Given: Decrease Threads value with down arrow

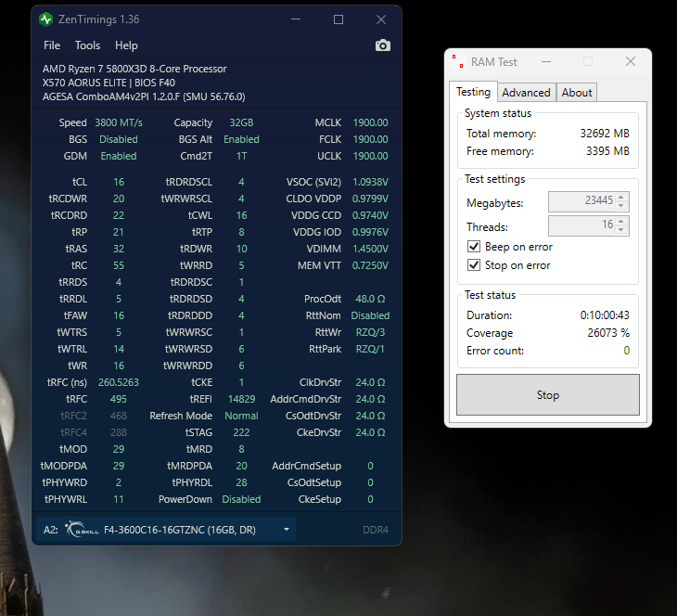Looking at the screenshot, I should pos(620,230).
